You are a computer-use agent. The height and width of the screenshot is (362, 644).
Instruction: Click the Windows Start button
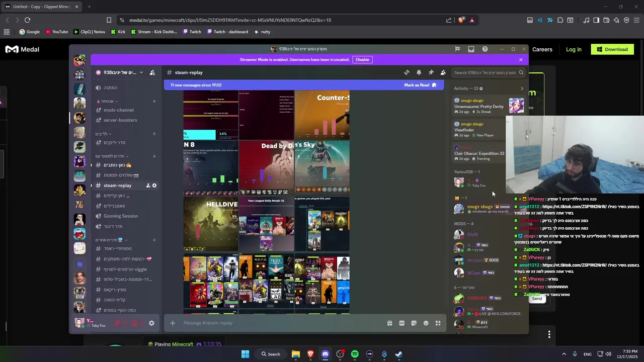(x=245, y=354)
